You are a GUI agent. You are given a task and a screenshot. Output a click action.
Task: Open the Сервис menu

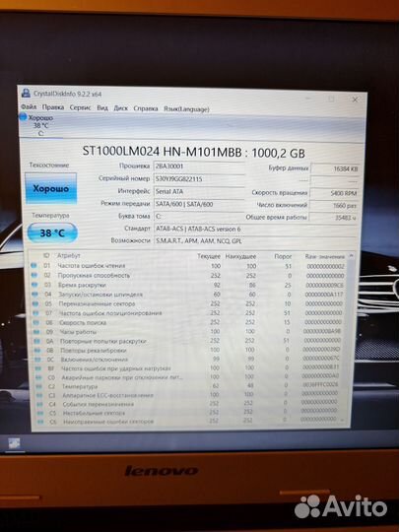click(81, 107)
